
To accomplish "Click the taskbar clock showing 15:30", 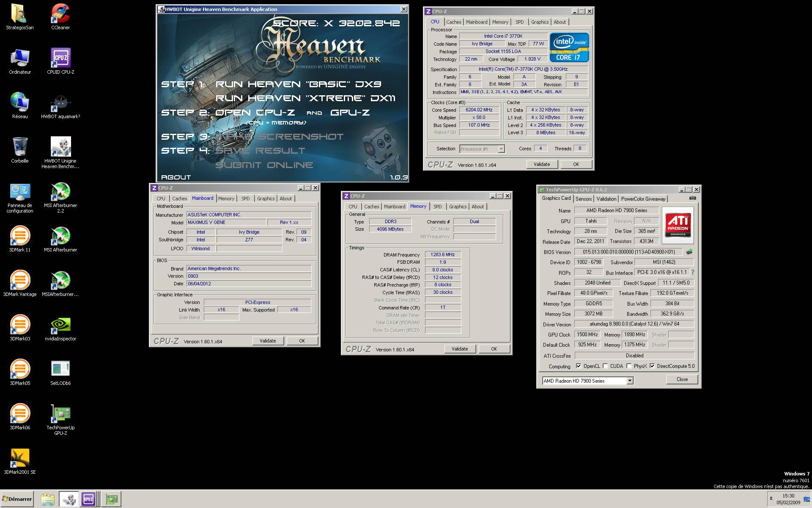I will (788, 499).
